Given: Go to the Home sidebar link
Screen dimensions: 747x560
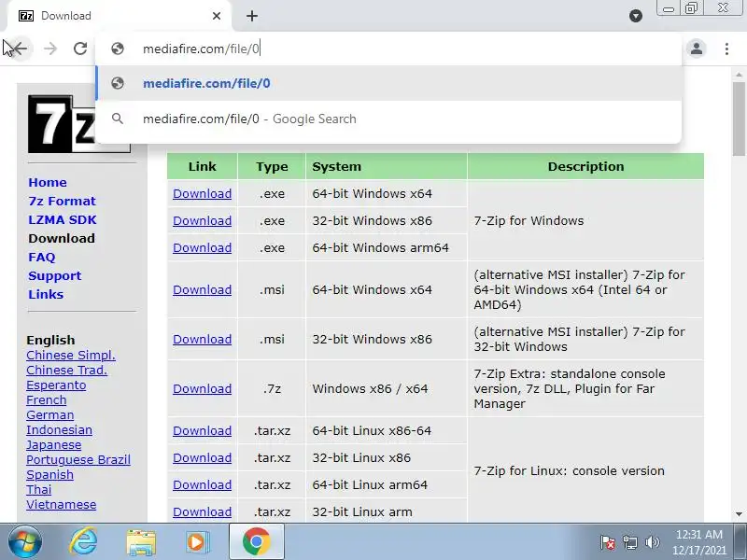Looking at the screenshot, I should click(48, 182).
